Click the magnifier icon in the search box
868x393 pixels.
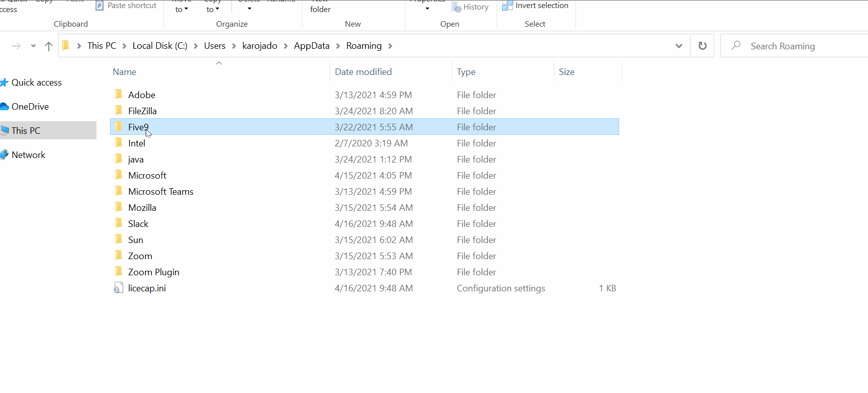(x=736, y=46)
